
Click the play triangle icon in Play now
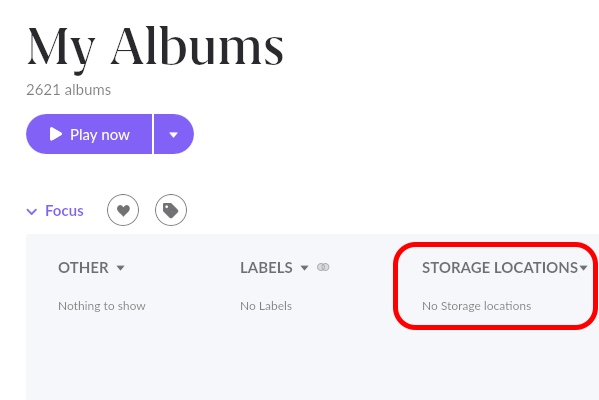(x=56, y=134)
